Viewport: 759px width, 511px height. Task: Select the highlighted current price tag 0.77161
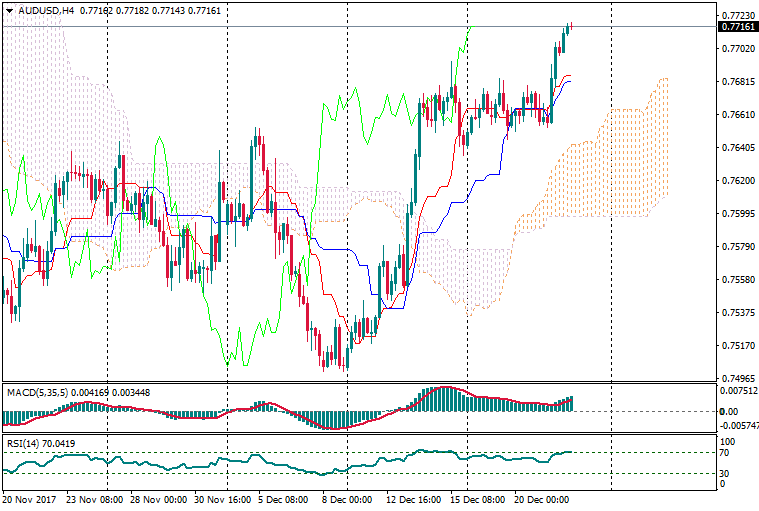[x=737, y=26]
